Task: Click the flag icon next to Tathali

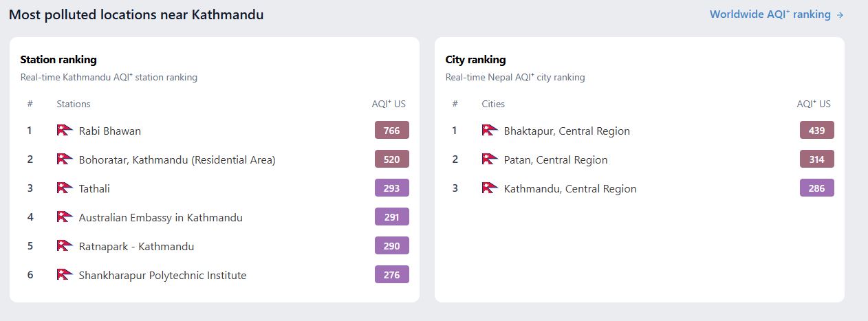Action: 65,188
